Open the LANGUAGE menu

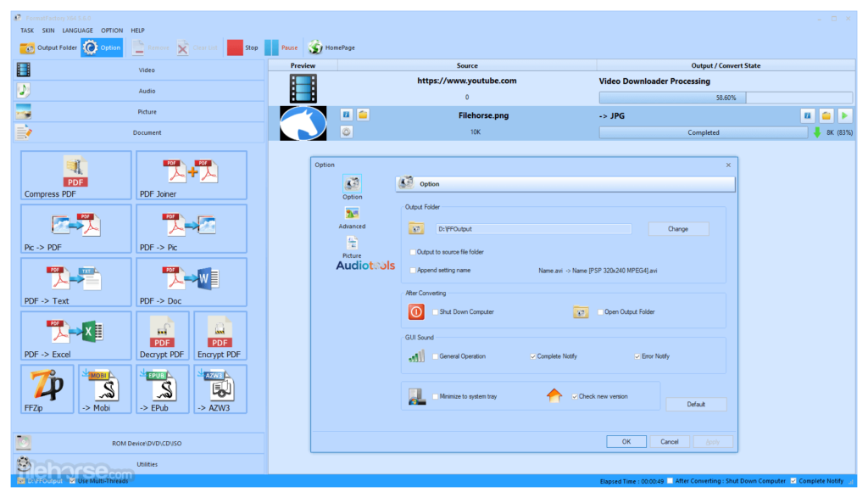click(x=77, y=31)
